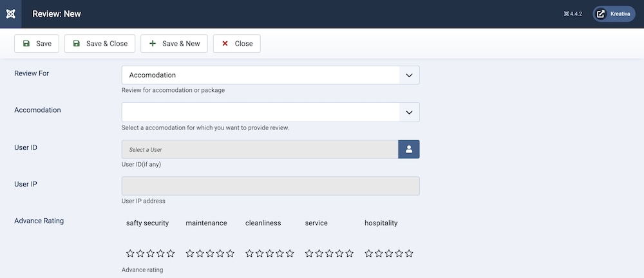Click the select user person icon
Screen dimensions: 644x278
409,149
